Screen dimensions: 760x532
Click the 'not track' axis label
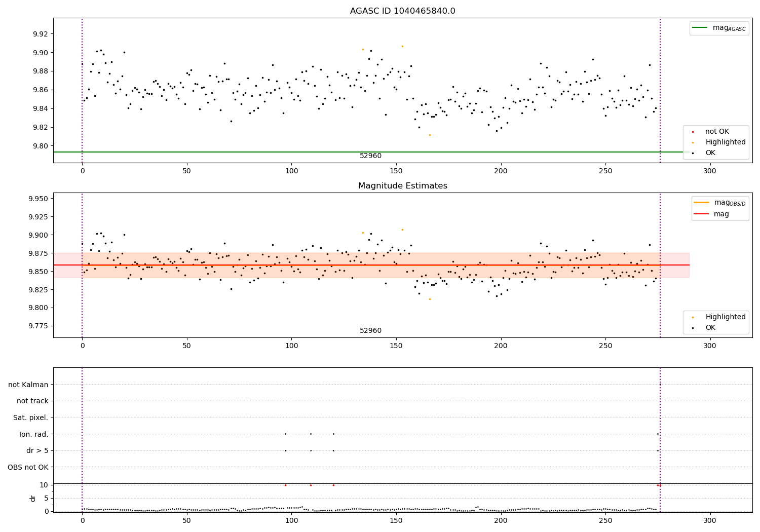tap(32, 401)
